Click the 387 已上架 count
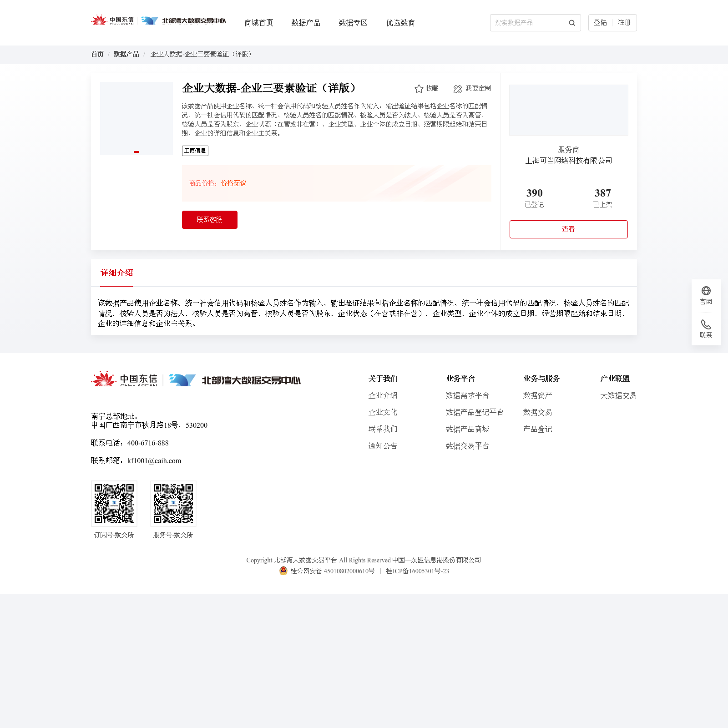 [x=603, y=198]
